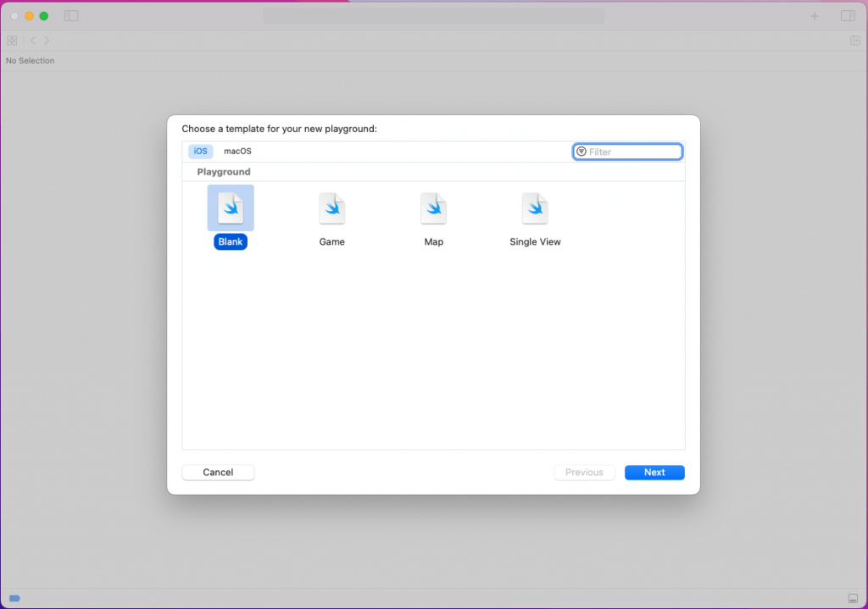Expand the No Selection jump bar
868x609 pixels.
point(30,60)
